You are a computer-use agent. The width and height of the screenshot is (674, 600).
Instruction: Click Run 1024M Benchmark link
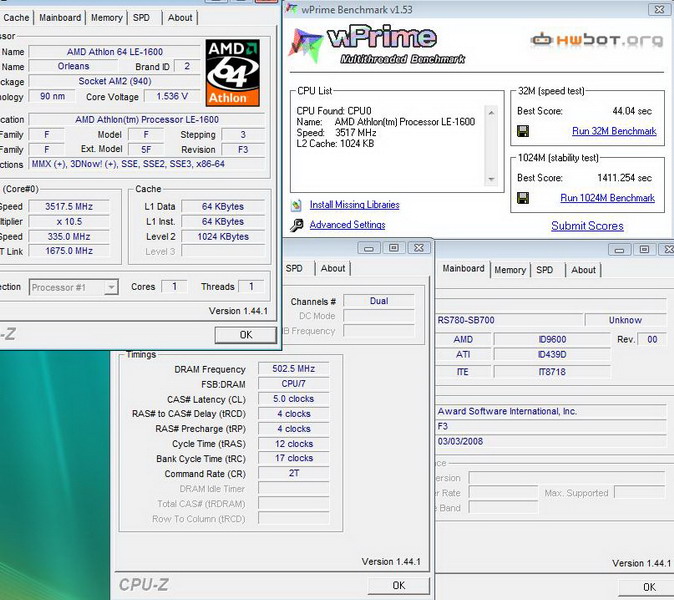(607, 198)
